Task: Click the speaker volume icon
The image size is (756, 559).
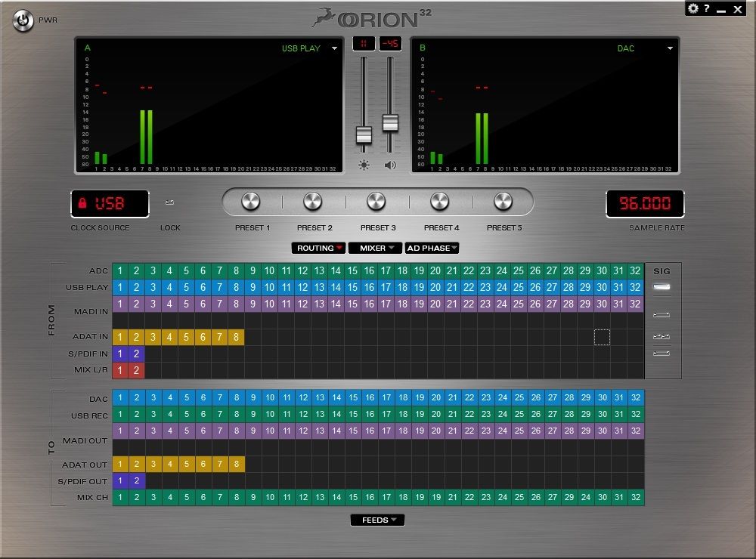Action: [x=390, y=165]
